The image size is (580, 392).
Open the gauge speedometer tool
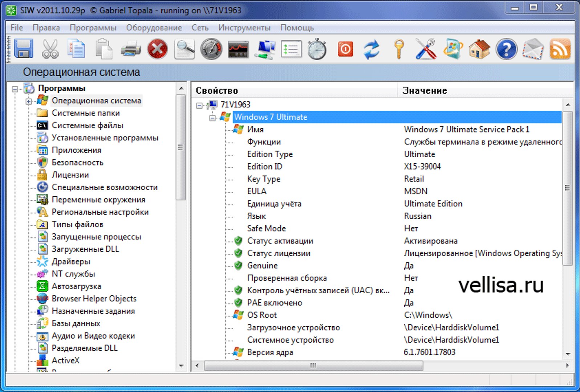pos(211,49)
